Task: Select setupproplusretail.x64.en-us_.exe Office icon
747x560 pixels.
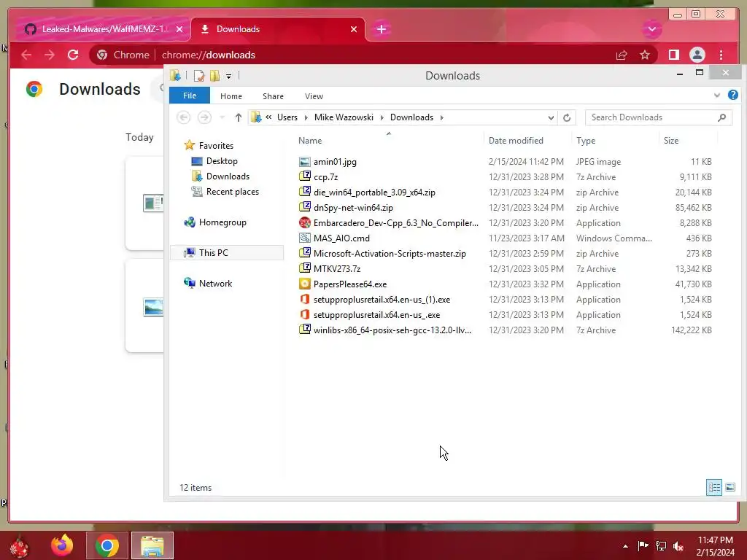Action: coord(304,314)
